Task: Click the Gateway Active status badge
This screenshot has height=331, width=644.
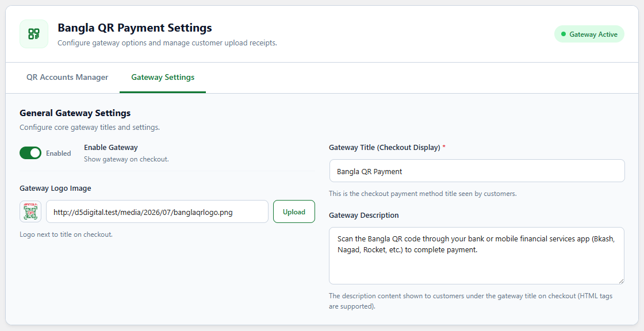Action: tap(589, 34)
